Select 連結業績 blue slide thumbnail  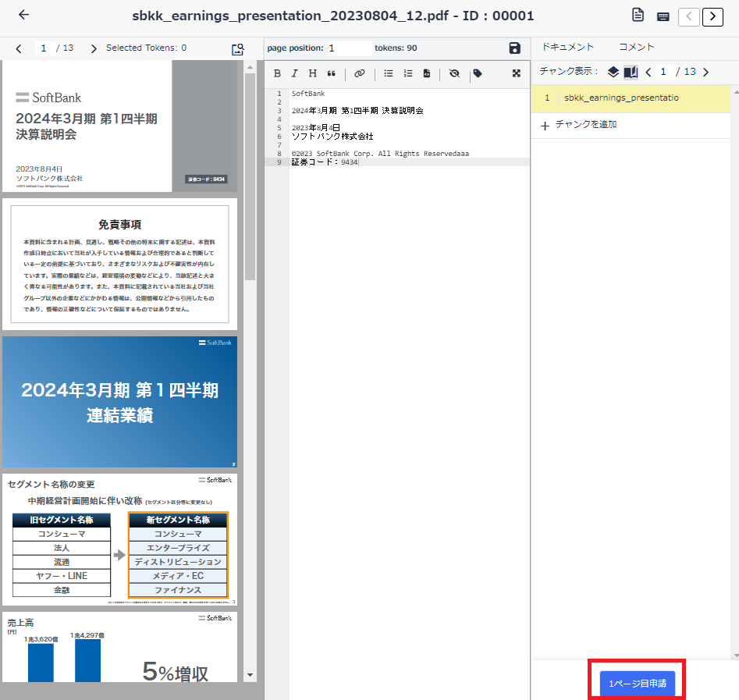[119, 402]
